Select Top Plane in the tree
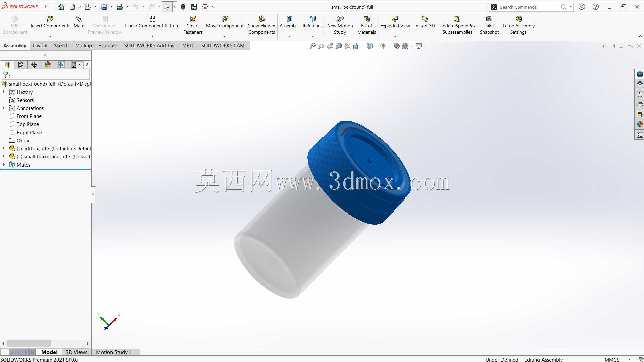Image resolution: width=644 pixels, height=362 pixels. tap(28, 124)
